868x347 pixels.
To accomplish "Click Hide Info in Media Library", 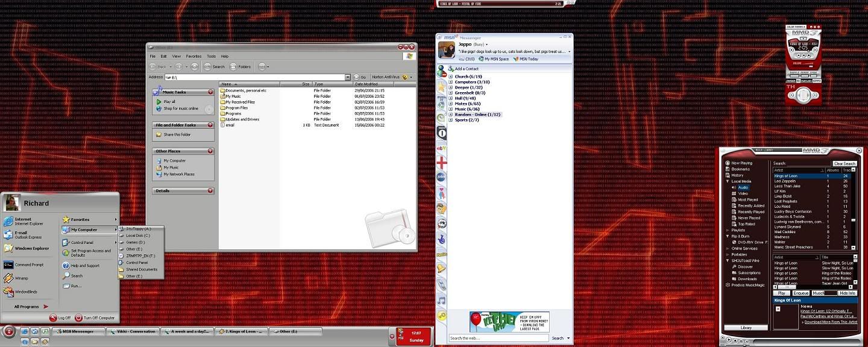I will [x=847, y=293].
